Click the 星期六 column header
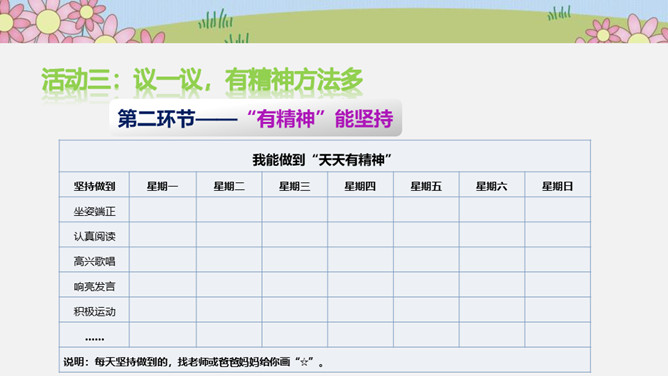 tap(492, 186)
